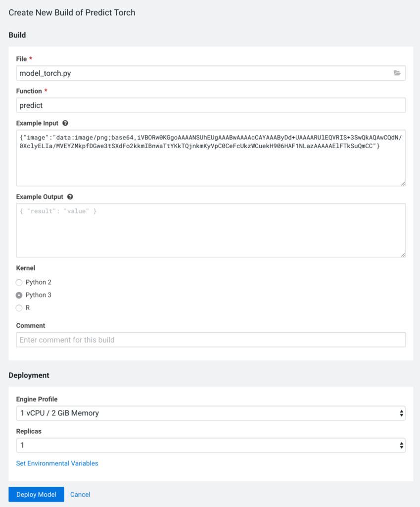Choose R as the kernel
Image resolution: width=420 pixels, height=507 pixels.
(x=19, y=307)
